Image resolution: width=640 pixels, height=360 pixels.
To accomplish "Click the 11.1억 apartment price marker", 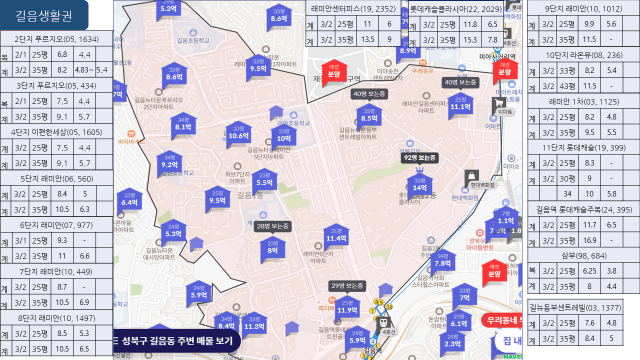I will pyautogui.click(x=460, y=105).
